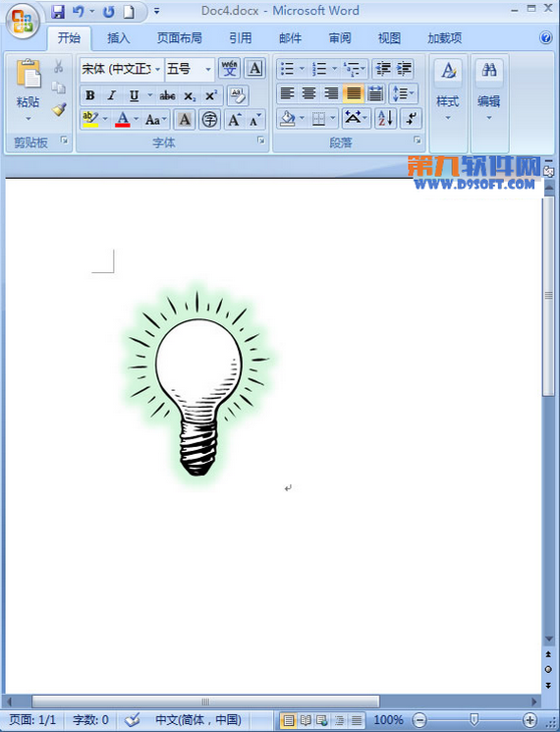The height and width of the screenshot is (732, 560).
Task: Open change case Aa dropdown
Action: (155, 120)
